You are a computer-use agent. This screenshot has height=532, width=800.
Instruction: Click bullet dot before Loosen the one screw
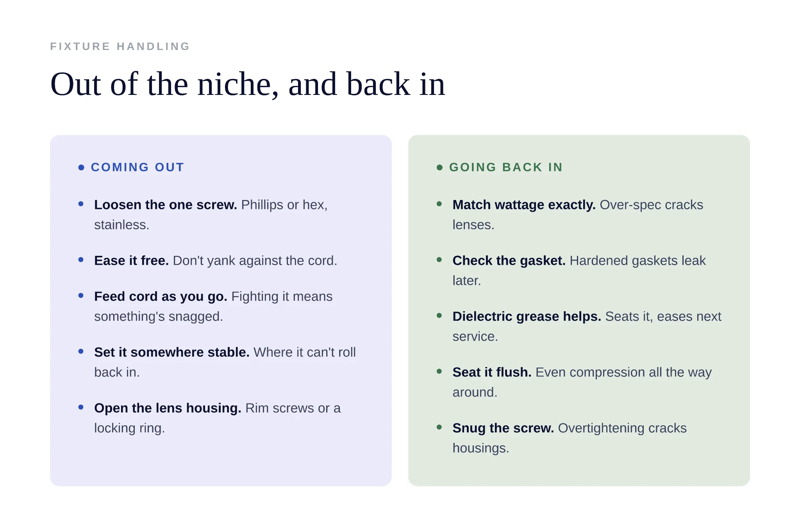tap(81, 204)
